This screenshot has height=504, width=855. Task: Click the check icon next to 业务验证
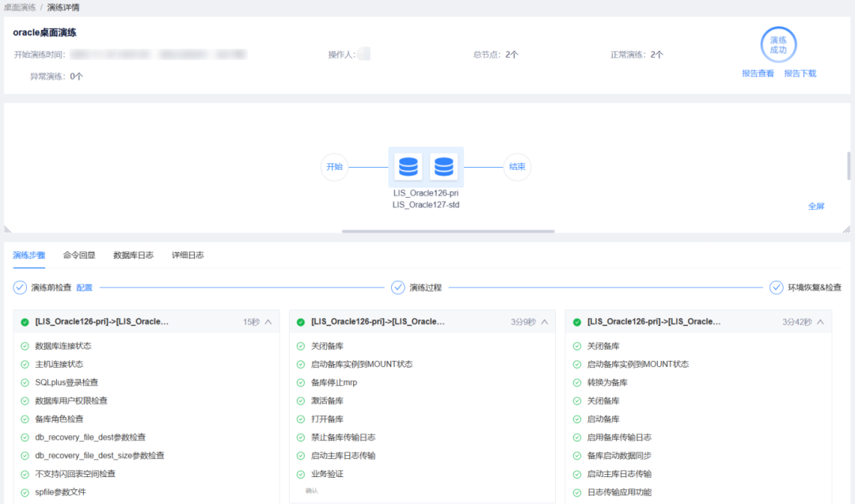[x=302, y=473]
